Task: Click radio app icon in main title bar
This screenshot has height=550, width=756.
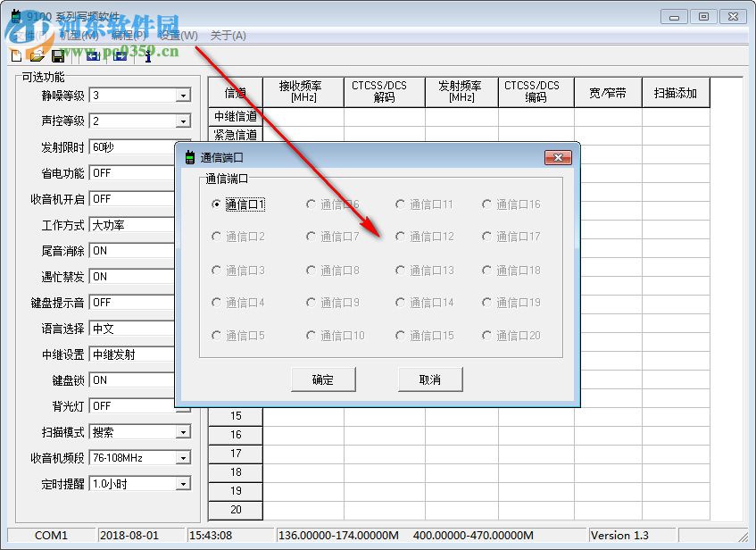Action: point(16,16)
